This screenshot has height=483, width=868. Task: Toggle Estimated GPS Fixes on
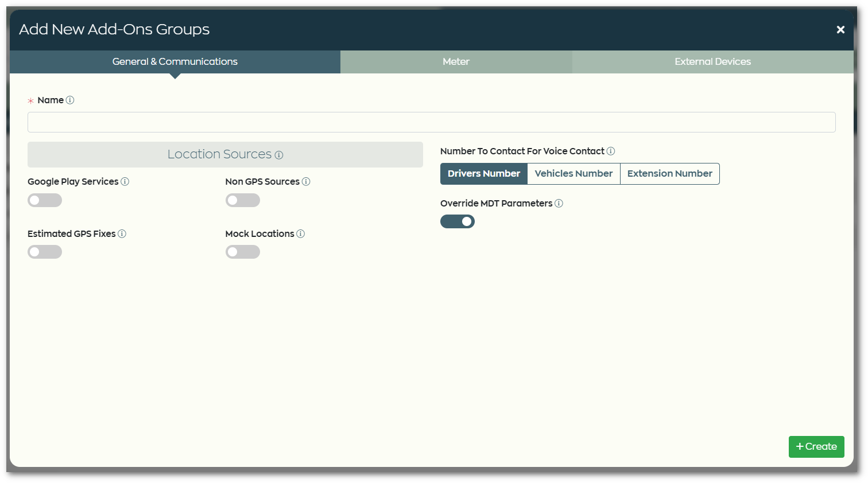pos(45,252)
